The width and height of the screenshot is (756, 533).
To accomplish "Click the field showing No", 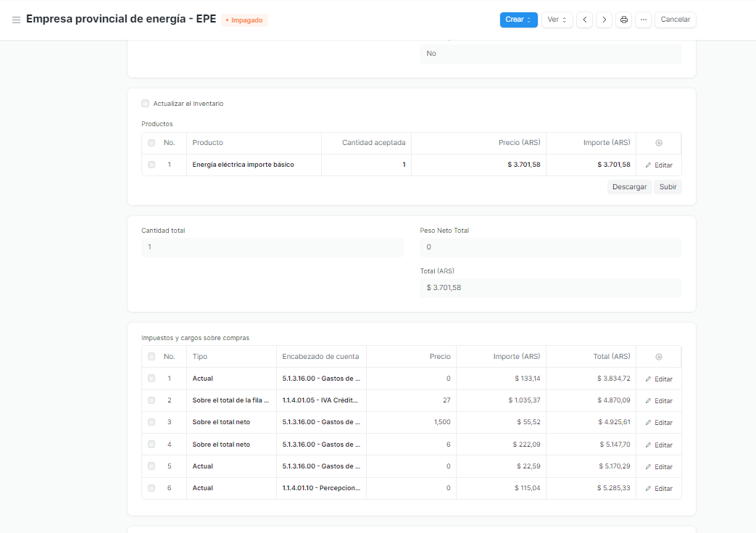I will coord(551,54).
